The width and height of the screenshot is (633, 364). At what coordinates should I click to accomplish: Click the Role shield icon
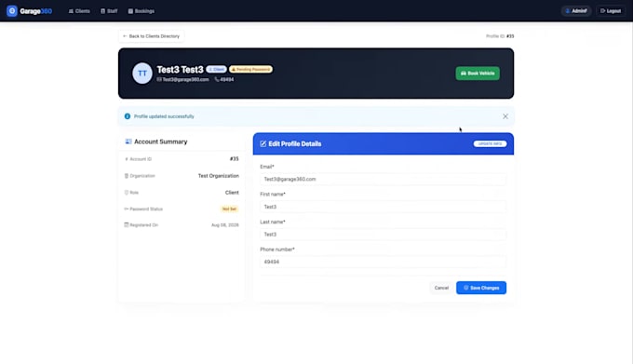[x=127, y=193]
